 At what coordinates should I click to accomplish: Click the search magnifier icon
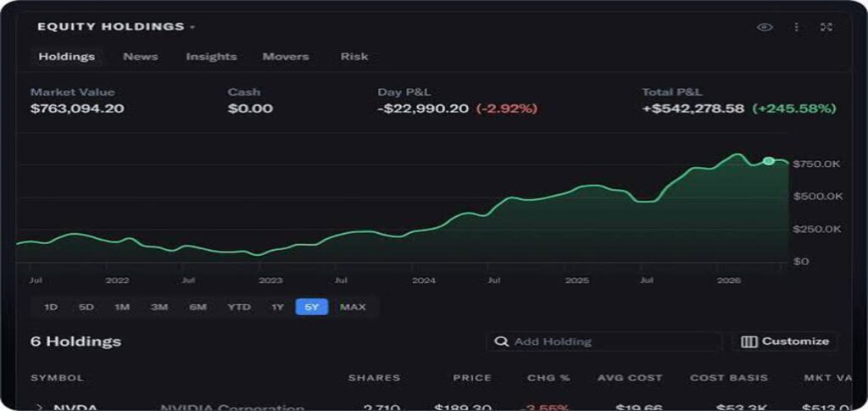point(502,342)
